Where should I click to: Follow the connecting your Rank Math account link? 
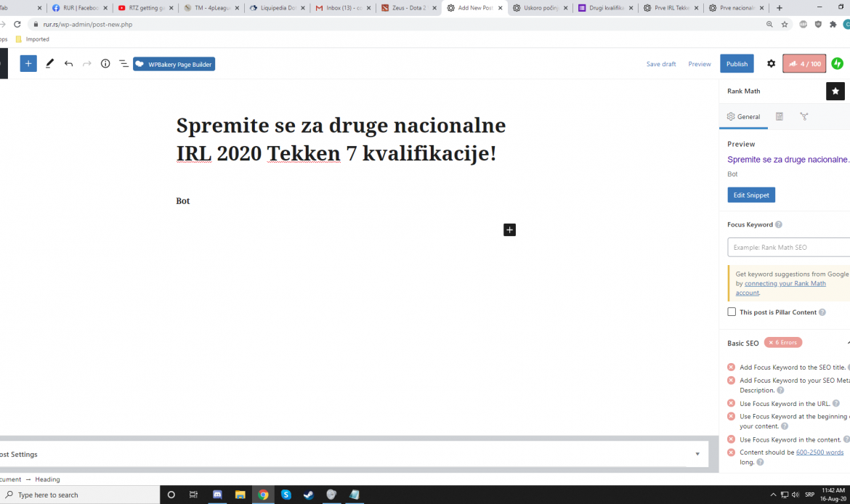point(785,284)
